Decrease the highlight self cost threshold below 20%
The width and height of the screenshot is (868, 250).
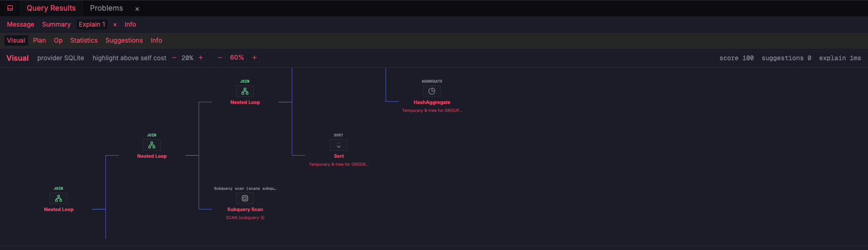174,58
